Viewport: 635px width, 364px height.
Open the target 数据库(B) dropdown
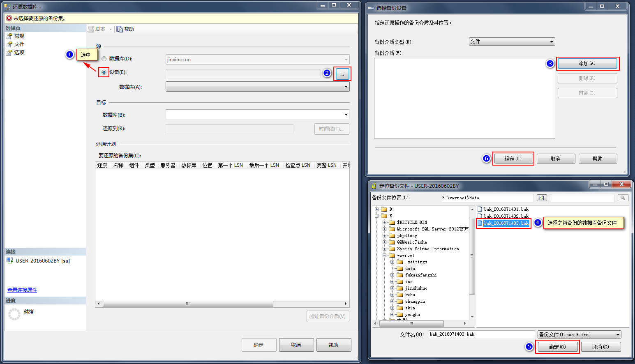pyautogui.click(x=258, y=115)
